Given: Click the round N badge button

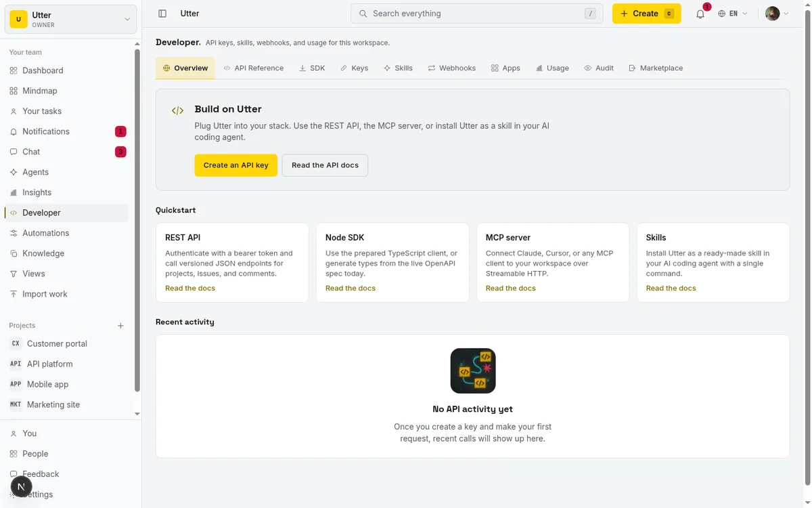Looking at the screenshot, I should (x=21, y=486).
